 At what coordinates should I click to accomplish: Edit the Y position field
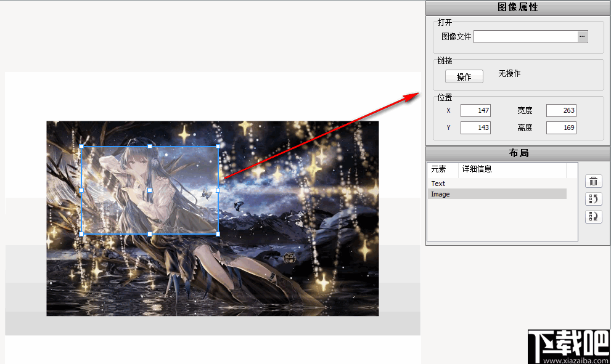475,127
